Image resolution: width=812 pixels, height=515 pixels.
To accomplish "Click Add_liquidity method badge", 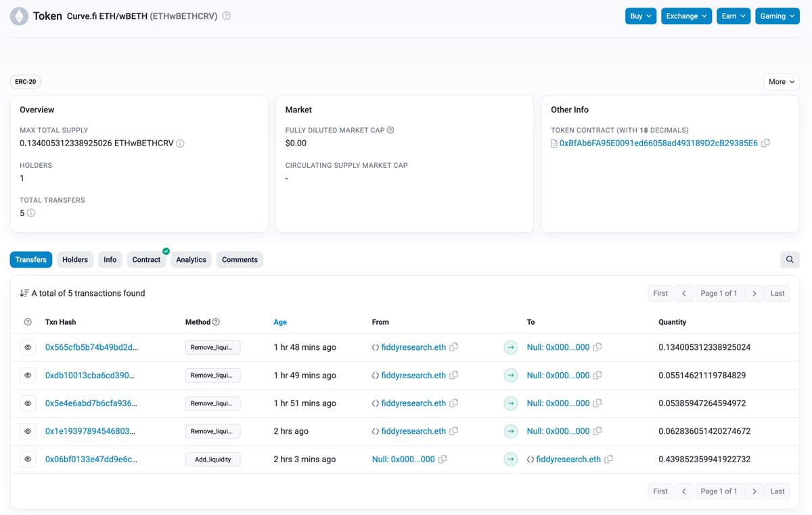I will tap(213, 460).
